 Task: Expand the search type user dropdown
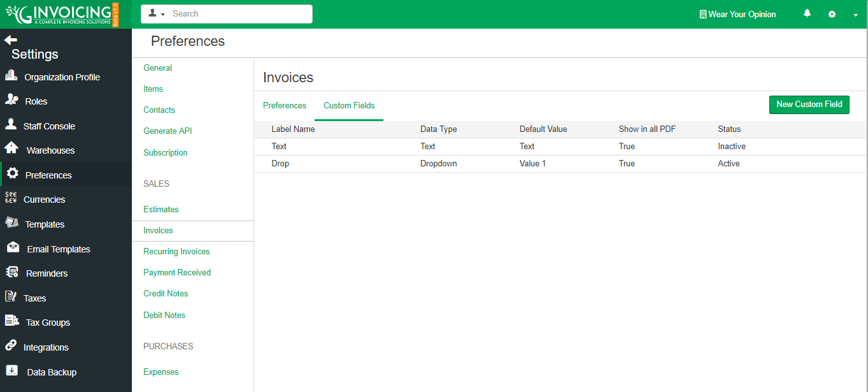pyautogui.click(x=157, y=13)
